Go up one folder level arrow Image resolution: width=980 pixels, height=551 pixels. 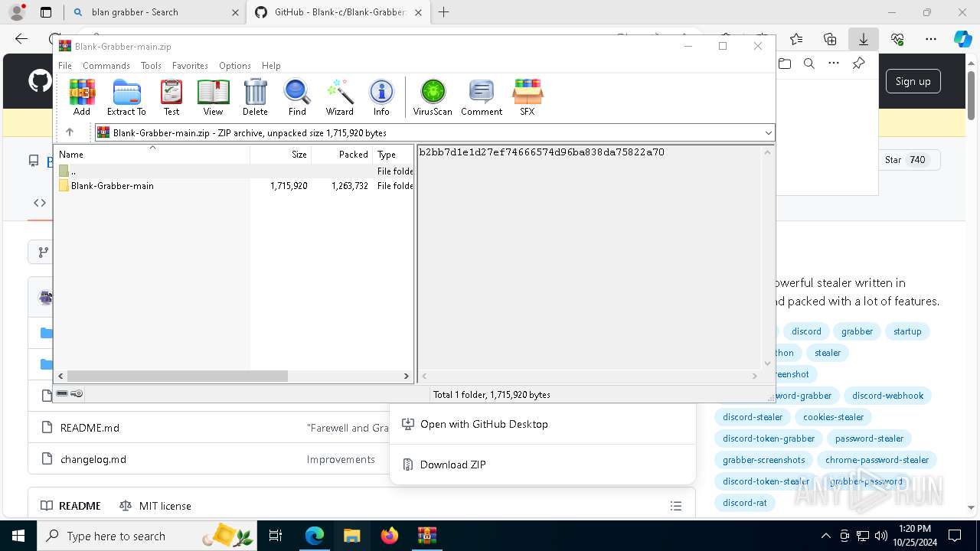pos(70,132)
